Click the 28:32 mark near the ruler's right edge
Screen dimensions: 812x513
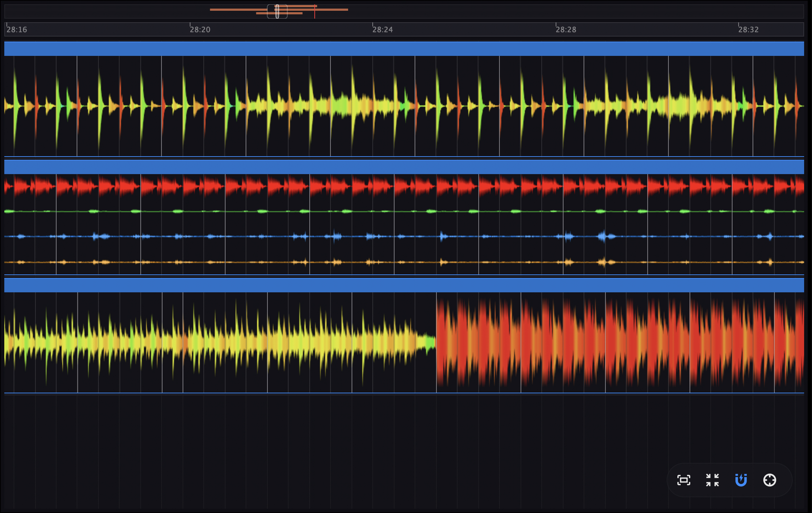749,30
